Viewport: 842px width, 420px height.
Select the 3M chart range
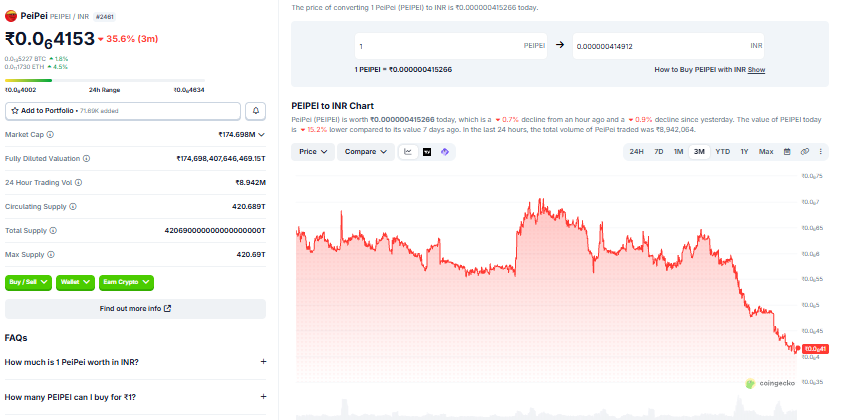[x=699, y=152]
